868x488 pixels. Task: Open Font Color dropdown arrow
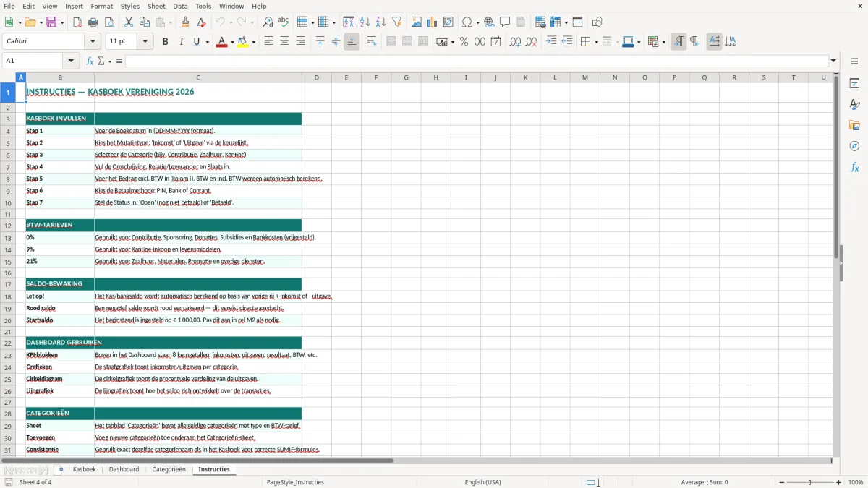coord(231,42)
